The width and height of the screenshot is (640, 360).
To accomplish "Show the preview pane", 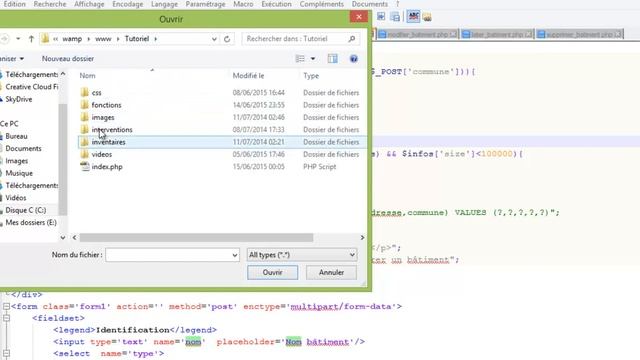I will [x=333, y=59].
